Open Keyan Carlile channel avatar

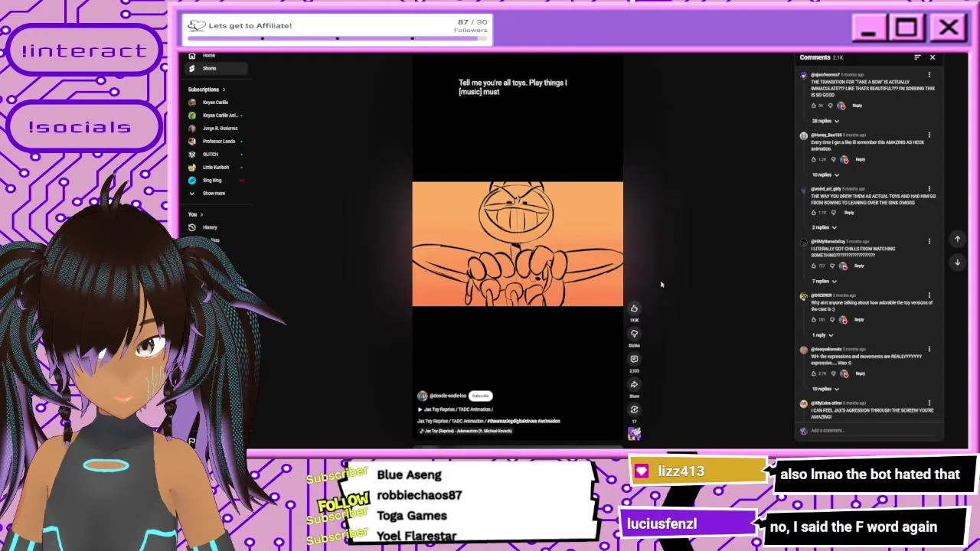[x=192, y=103]
